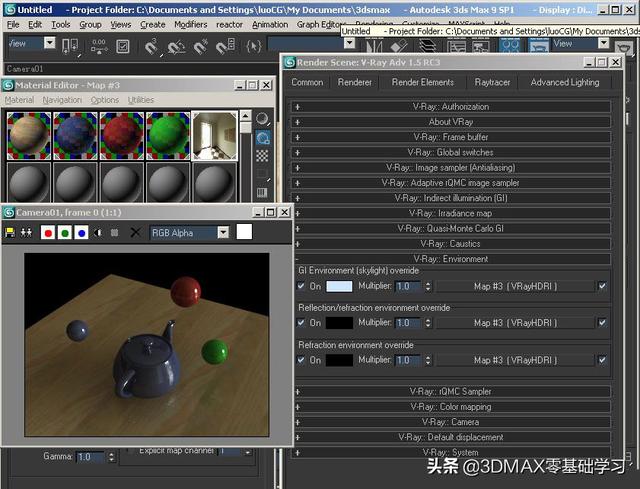The image size is (640, 489).
Task: Click Refraction environment Map #3 (VRayHDRI) button
Action: (x=516, y=360)
